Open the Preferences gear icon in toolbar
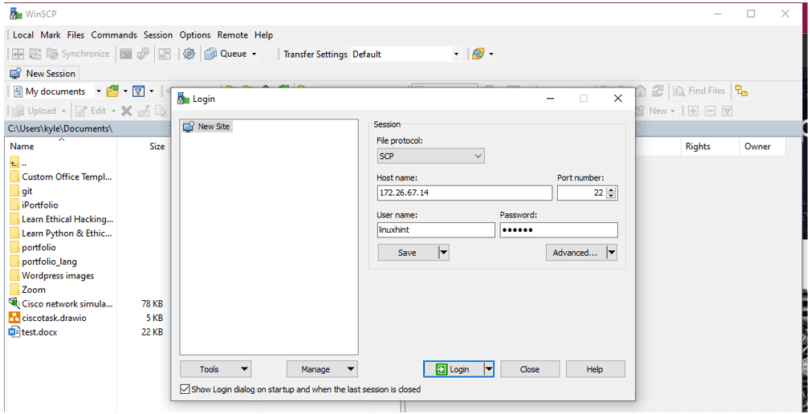Viewport: 810px width, 414px height. tap(189, 54)
